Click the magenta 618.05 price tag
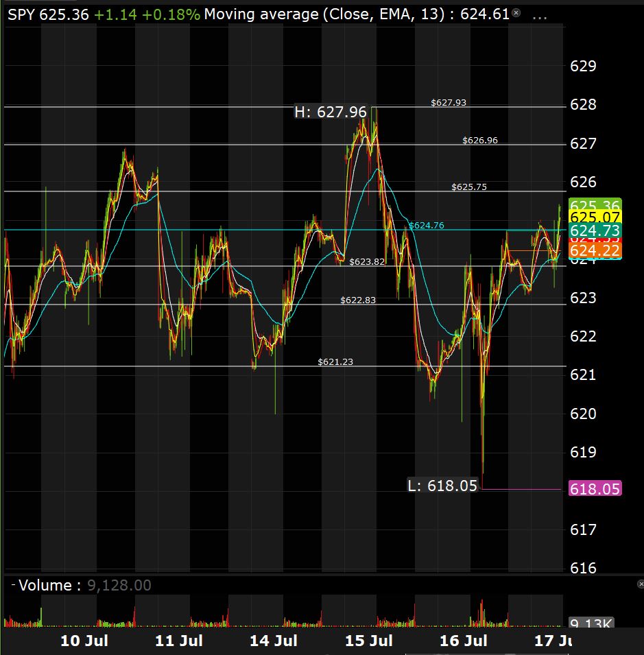Screen dimensions: 644x655 click(x=595, y=488)
